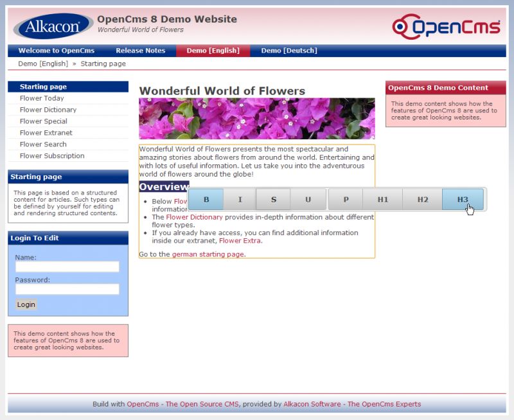The image size is (514, 420).
Task: Open Flower Extranet in side menu
Action: [x=68, y=133]
